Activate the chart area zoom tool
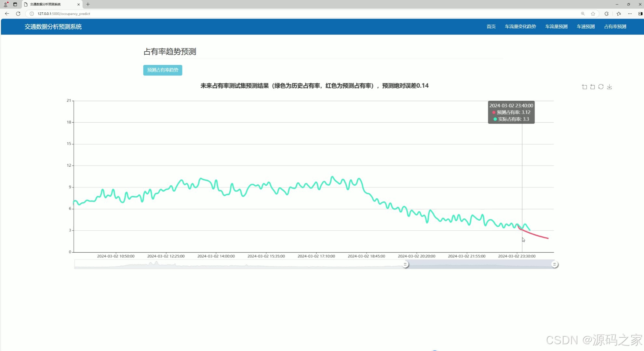This screenshot has width=644, height=351. coord(584,87)
